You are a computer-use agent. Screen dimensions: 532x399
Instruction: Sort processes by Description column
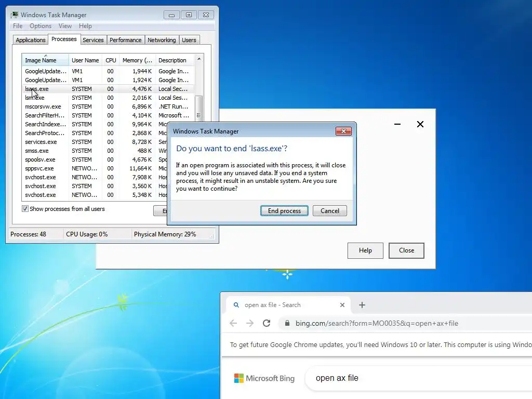[x=175, y=60]
